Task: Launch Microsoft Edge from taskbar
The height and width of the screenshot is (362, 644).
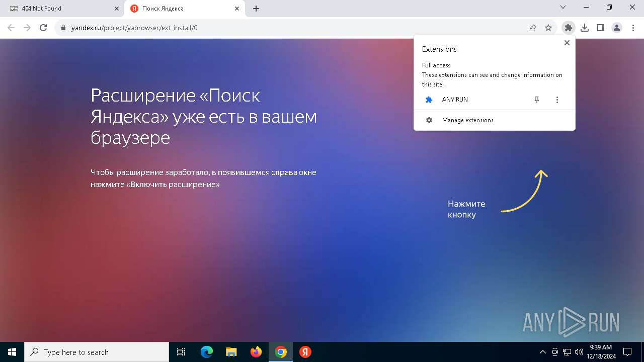Action: pyautogui.click(x=207, y=352)
